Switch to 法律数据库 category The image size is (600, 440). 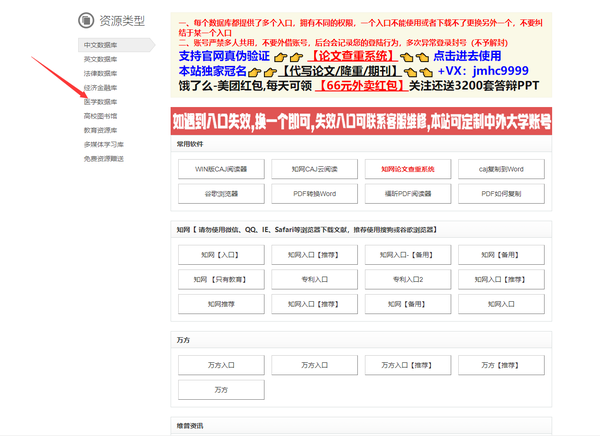pyautogui.click(x=100, y=73)
